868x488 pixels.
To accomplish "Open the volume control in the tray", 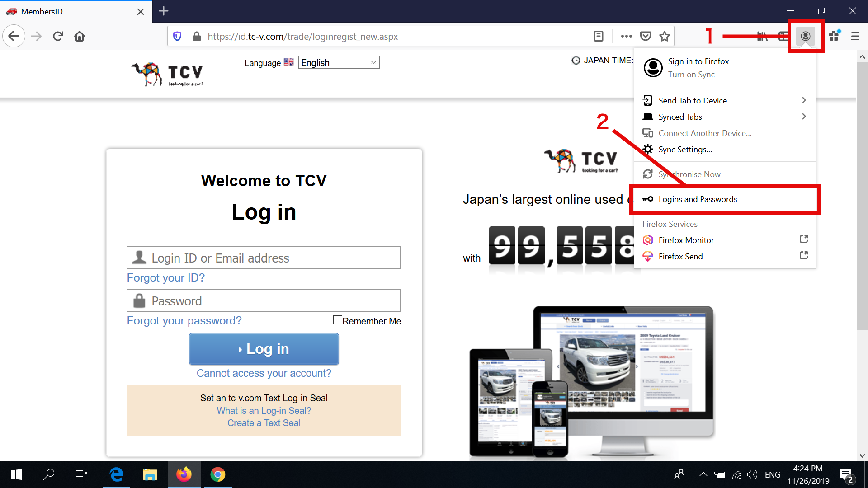I will click(752, 474).
